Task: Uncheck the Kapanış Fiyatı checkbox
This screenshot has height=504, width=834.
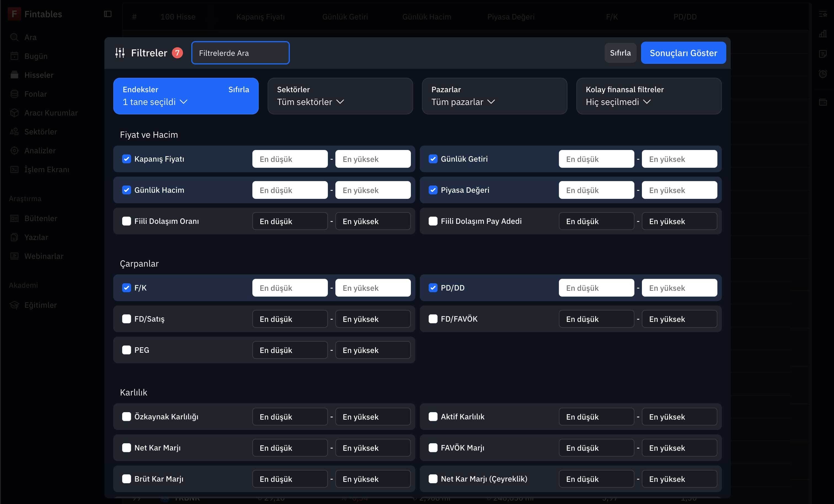Action: point(126,159)
